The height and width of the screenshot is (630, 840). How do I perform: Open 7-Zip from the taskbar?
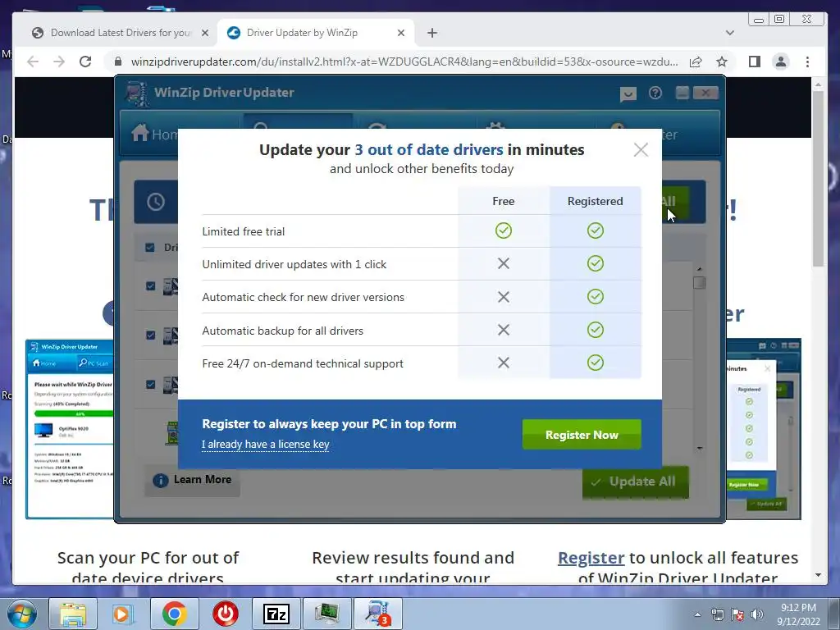coord(276,614)
